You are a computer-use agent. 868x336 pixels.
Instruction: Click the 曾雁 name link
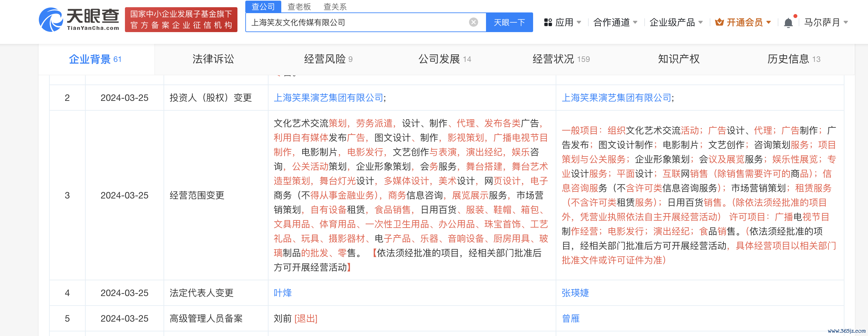pyautogui.click(x=570, y=318)
